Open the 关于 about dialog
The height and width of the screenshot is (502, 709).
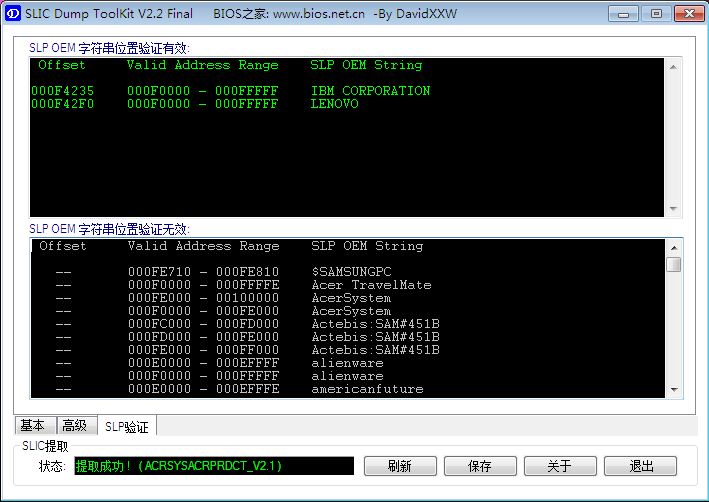(x=559, y=466)
